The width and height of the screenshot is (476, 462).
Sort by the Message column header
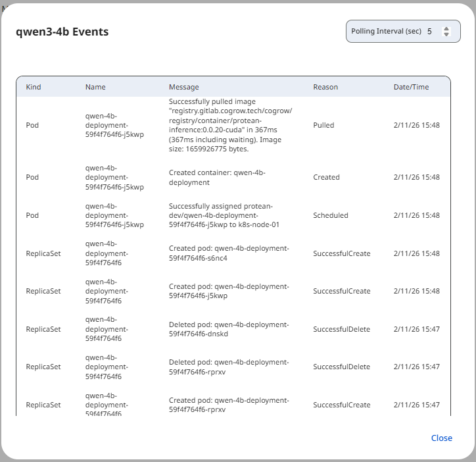pos(183,87)
